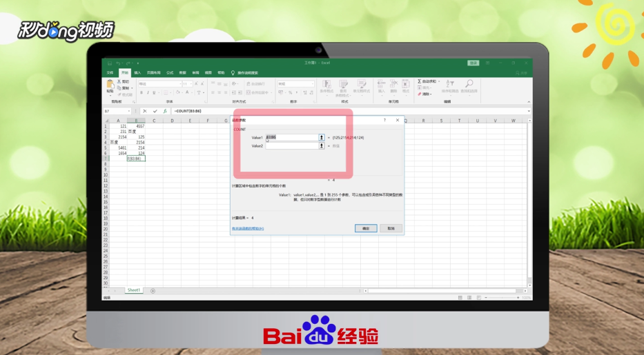Click the Percent Style icon
The width and height of the screenshot is (644, 355).
(x=290, y=92)
